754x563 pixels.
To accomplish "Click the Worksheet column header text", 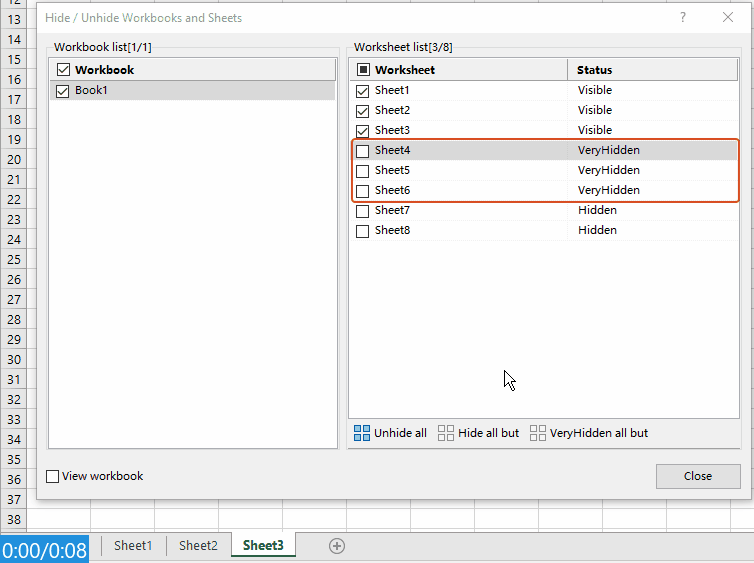I will tap(405, 70).
